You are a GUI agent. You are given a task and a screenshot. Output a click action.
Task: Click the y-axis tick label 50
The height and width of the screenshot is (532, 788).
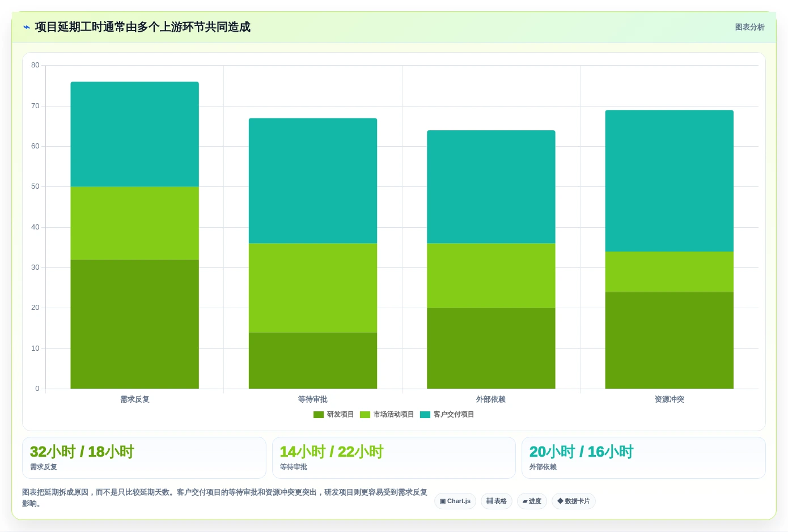click(x=35, y=186)
